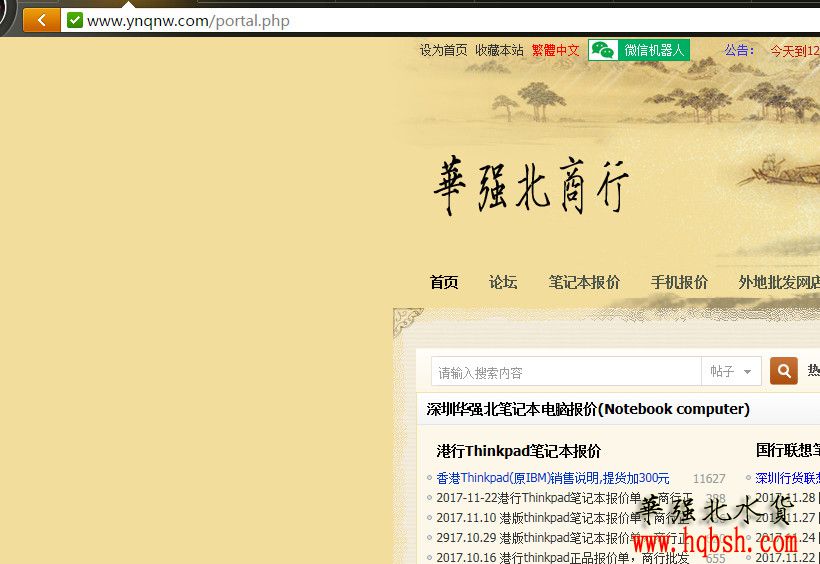Open 2017.10.16 港行thinkpad正品报价单 post

(x=563, y=557)
